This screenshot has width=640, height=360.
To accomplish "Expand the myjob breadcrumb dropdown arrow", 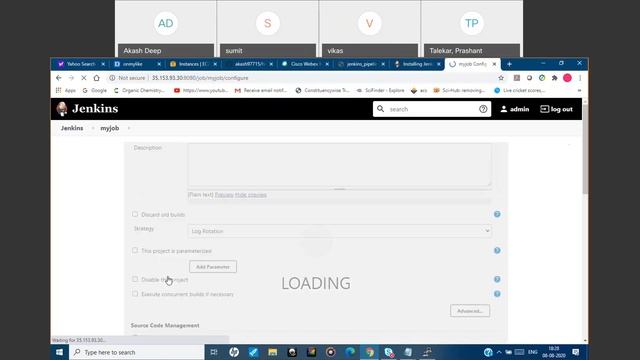I will (129, 128).
